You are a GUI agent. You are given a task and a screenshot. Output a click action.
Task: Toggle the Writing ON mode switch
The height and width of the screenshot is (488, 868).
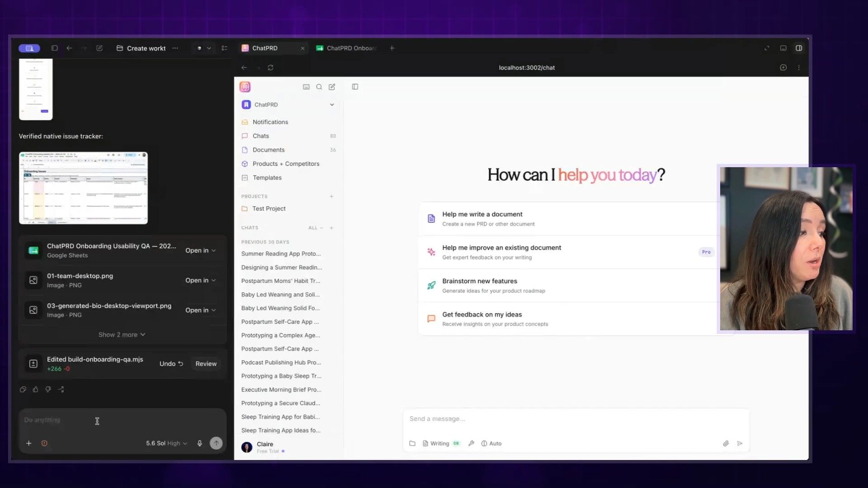[x=441, y=443]
